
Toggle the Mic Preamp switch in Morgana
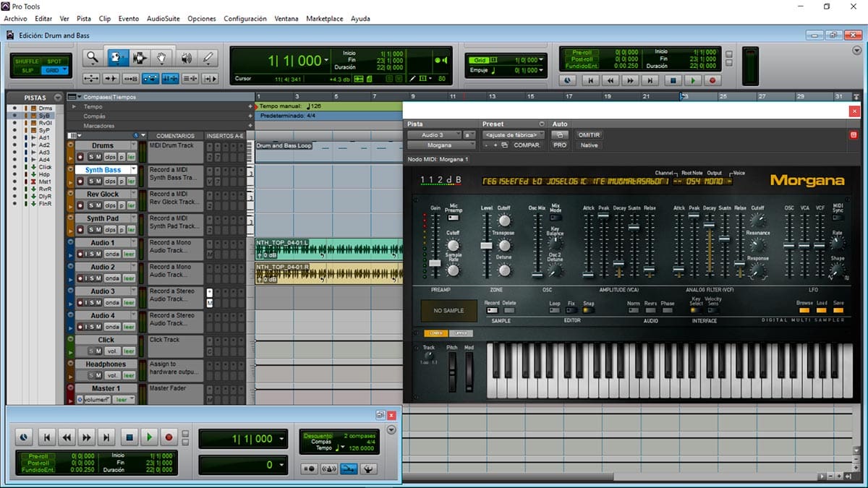(x=454, y=217)
